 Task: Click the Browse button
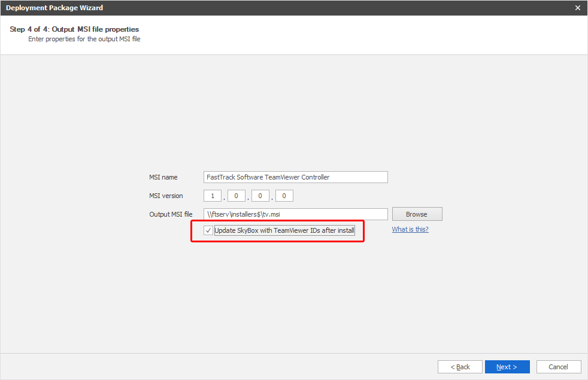[417, 214]
